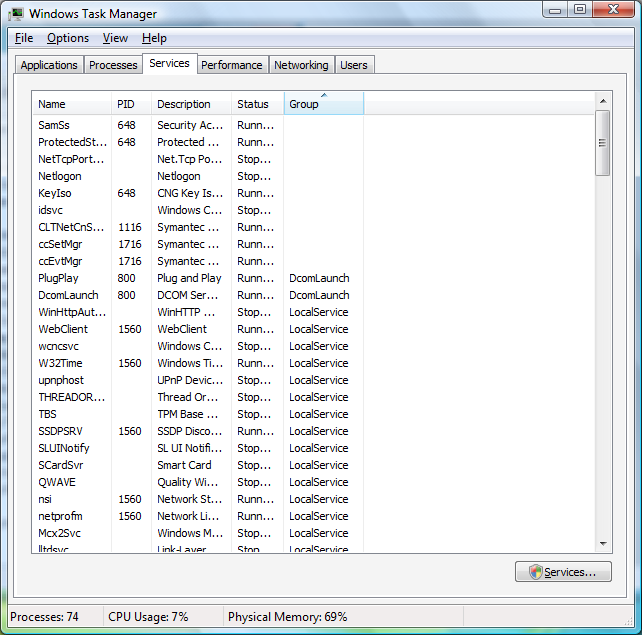Select the Mcx2Svc service row
Viewport: 642px width, 635px height.
[198, 533]
